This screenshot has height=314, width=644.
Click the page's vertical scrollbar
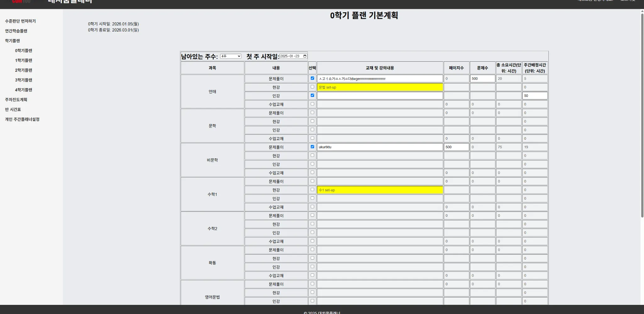click(642, 115)
